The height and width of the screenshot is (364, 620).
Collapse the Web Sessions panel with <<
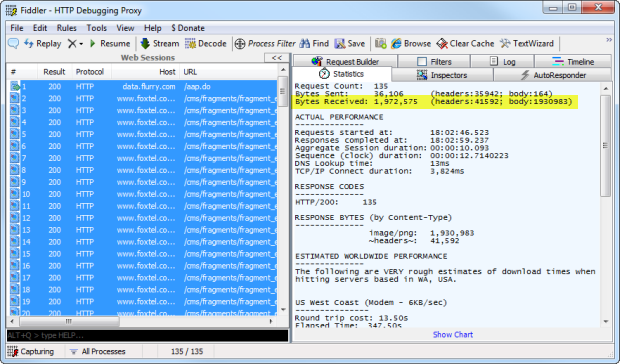[277, 58]
